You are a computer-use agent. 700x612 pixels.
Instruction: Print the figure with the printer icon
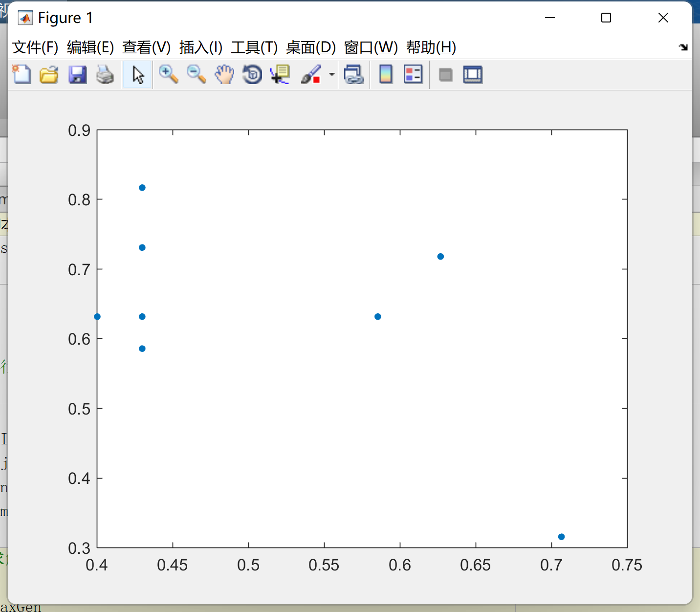coord(105,75)
